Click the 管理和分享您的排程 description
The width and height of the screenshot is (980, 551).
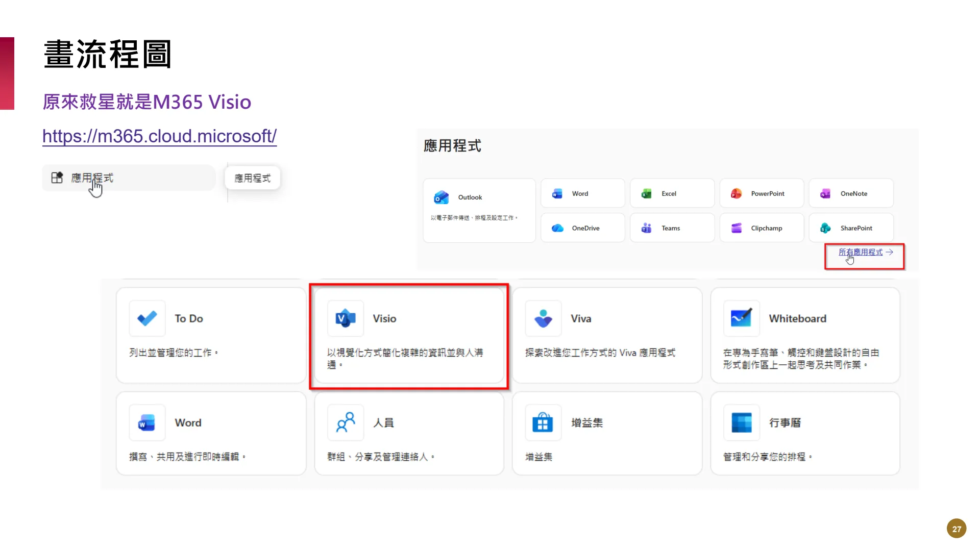767,457
